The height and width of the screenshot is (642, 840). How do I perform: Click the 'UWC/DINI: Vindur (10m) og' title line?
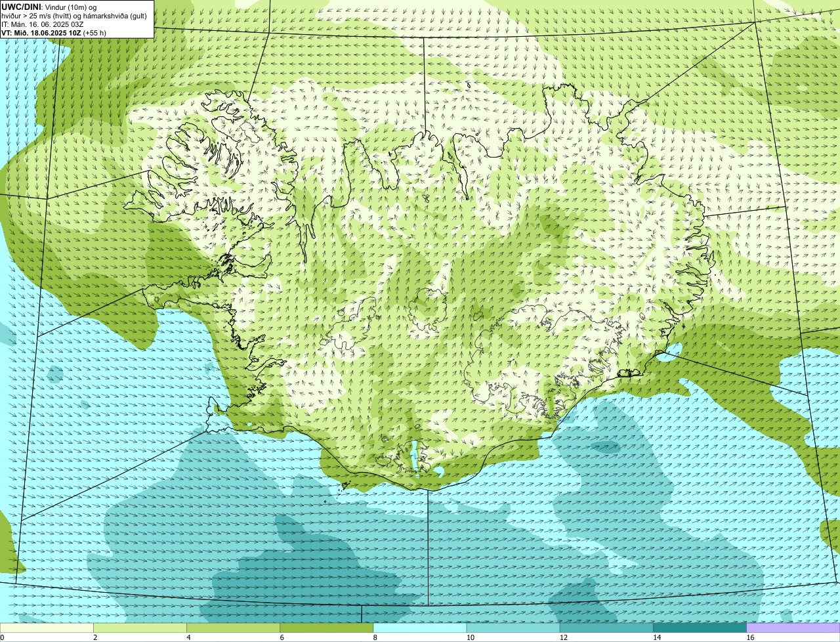(x=49, y=7)
